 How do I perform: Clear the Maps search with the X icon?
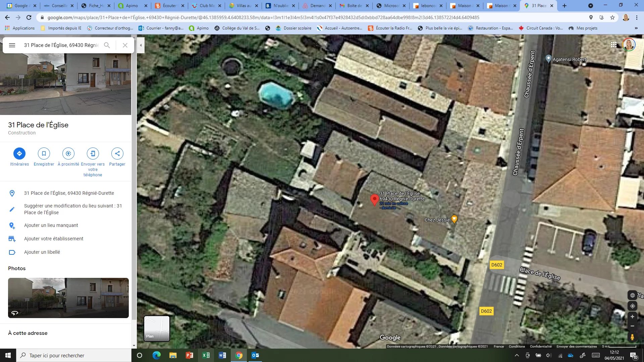[125, 45]
